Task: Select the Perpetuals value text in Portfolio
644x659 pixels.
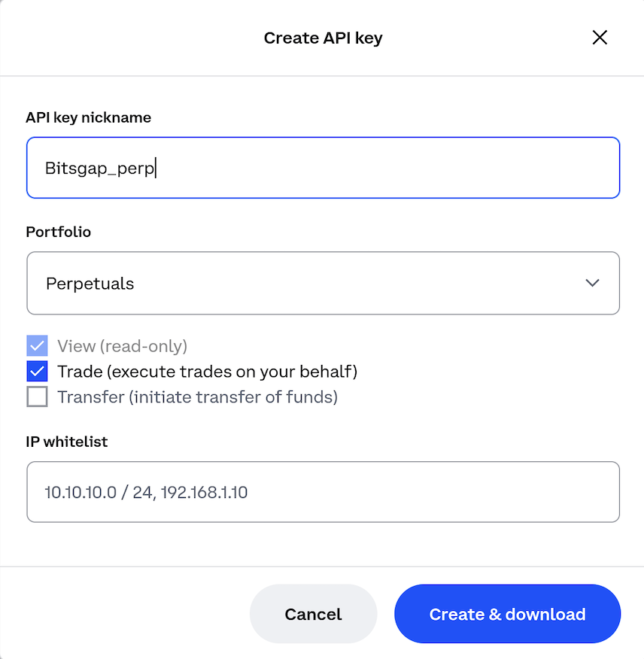Action: (x=90, y=284)
